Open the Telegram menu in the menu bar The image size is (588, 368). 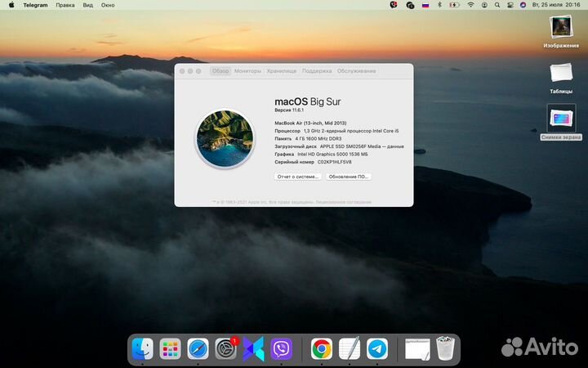click(35, 5)
